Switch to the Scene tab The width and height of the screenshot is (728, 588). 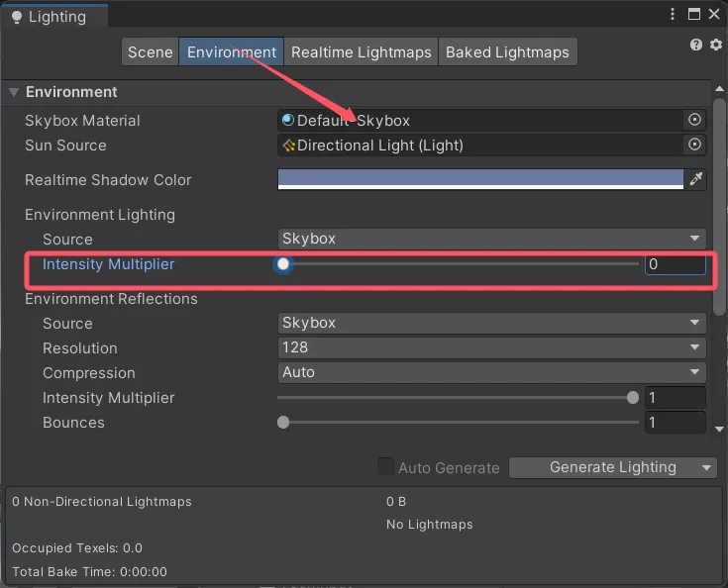pyautogui.click(x=151, y=52)
